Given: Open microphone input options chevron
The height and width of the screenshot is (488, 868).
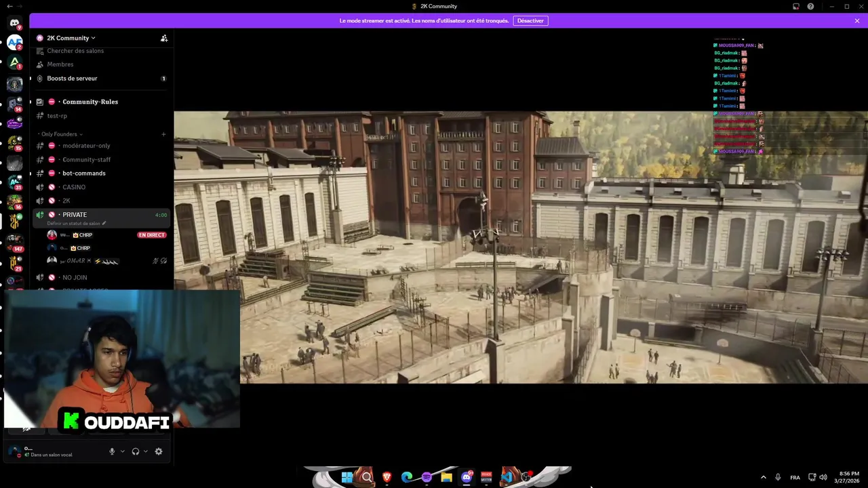Looking at the screenshot, I should coord(123,451).
